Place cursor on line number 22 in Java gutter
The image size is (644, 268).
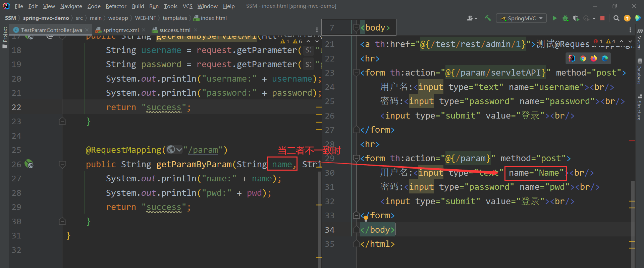(x=16, y=107)
